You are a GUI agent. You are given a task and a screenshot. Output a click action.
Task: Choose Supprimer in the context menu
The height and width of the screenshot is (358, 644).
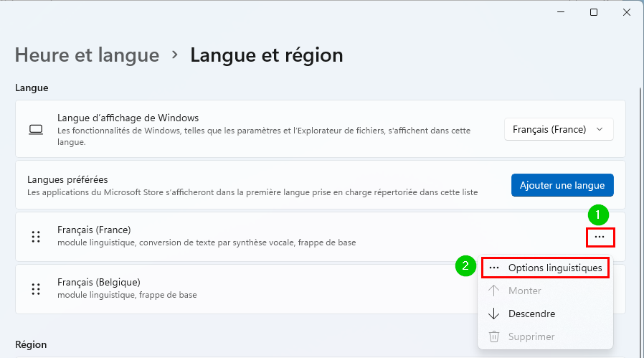[546, 336]
